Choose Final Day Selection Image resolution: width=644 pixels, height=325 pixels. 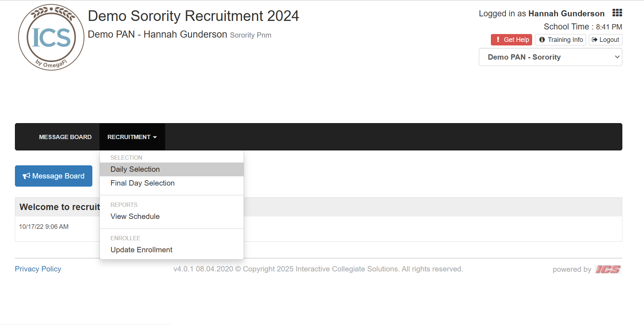coord(142,183)
